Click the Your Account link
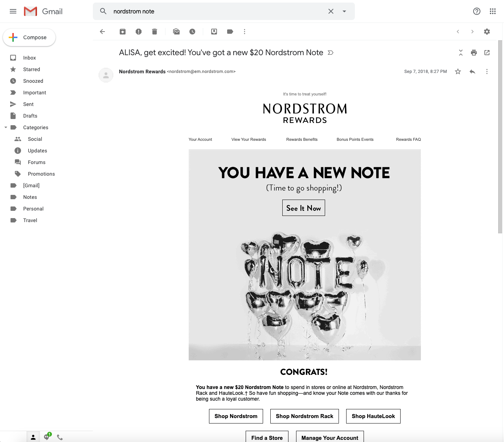504x442 pixels. click(x=200, y=139)
